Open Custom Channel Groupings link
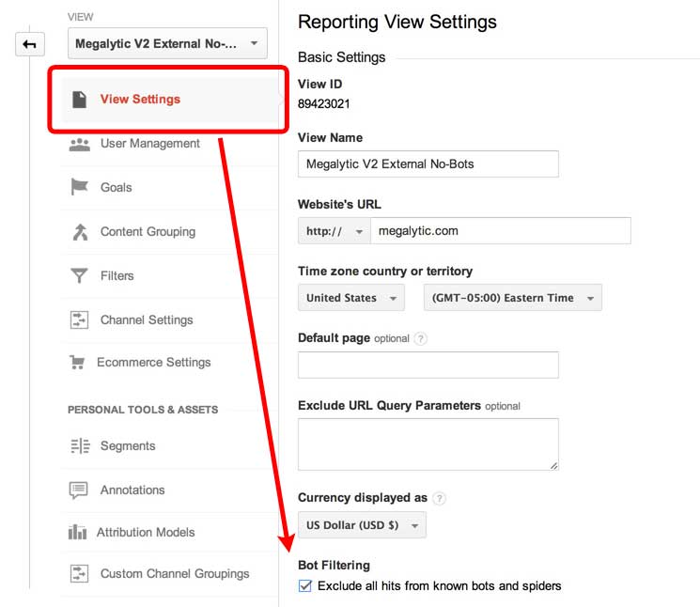This screenshot has width=700, height=607. [x=175, y=573]
